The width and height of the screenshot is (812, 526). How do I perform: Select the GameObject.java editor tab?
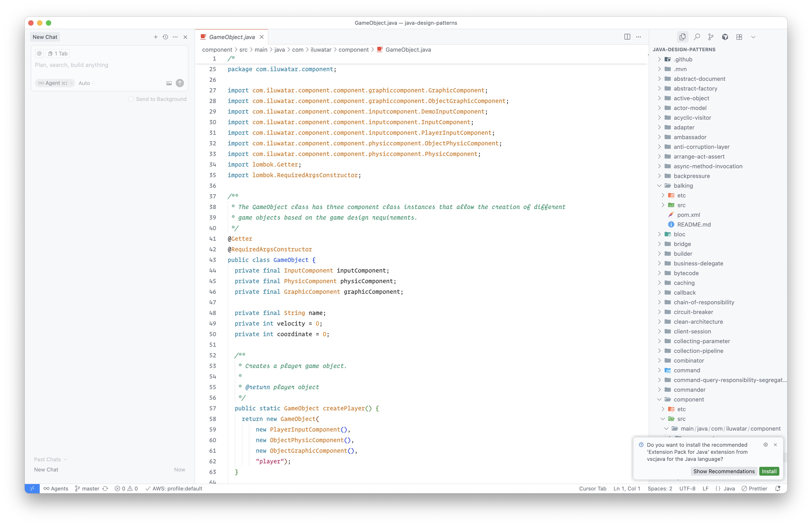coord(232,37)
